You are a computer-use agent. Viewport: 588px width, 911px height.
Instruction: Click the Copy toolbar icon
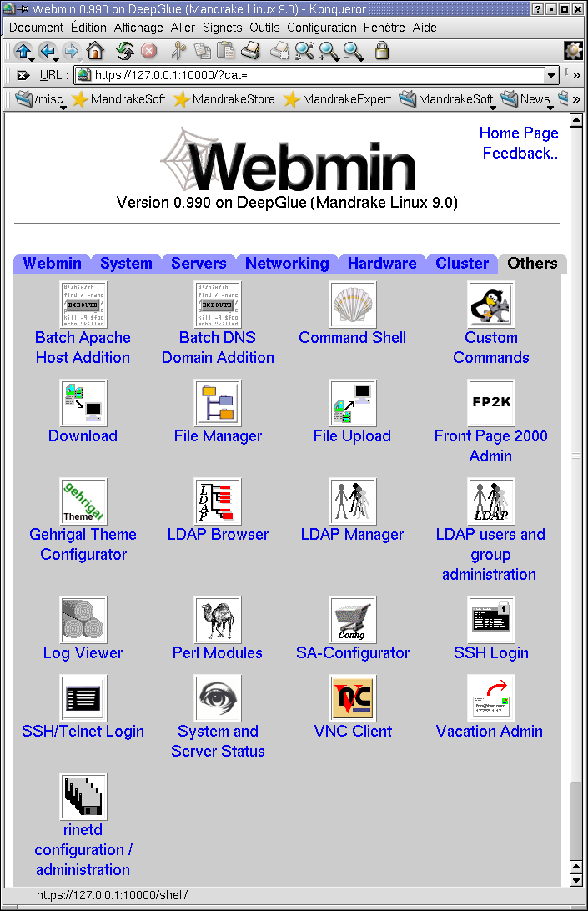click(202, 51)
